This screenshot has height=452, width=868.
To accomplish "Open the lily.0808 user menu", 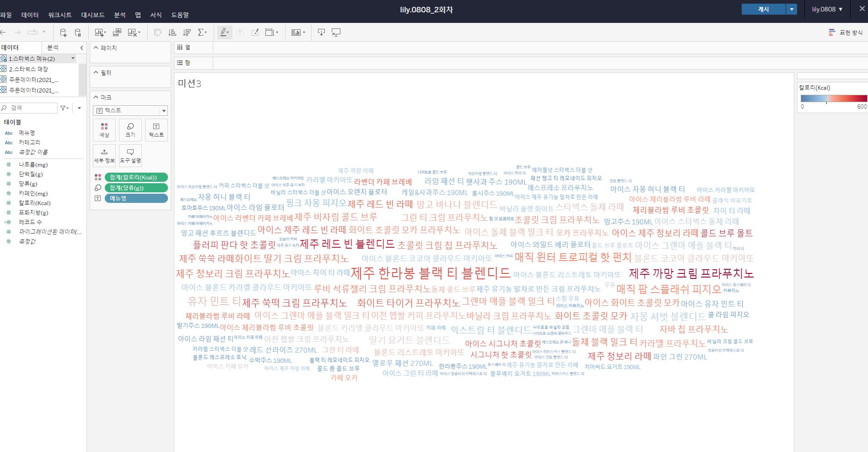I will coord(827,9).
